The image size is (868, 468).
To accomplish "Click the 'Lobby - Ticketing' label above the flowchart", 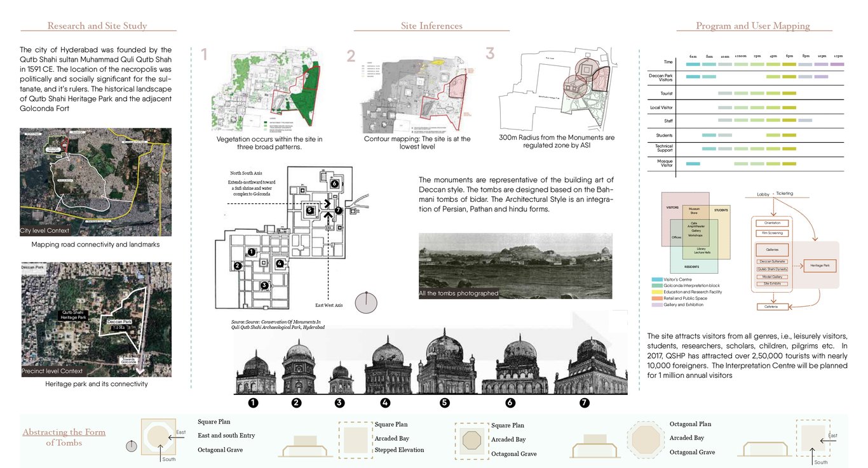I will pos(775,194).
